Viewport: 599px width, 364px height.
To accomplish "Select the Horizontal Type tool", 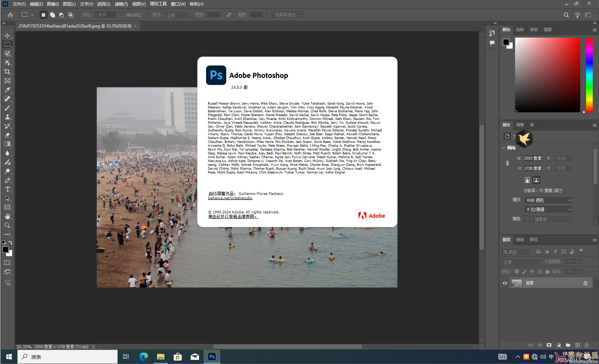I will click(x=7, y=189).
